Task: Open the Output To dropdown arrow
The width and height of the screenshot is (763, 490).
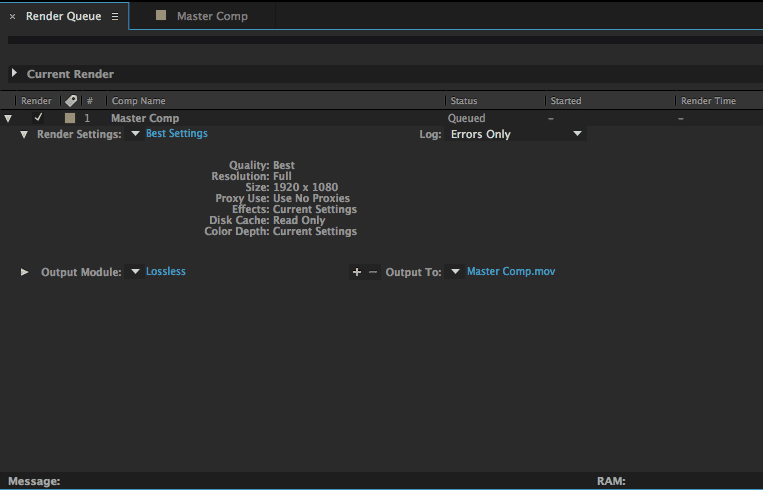Action: pos(455,272)
